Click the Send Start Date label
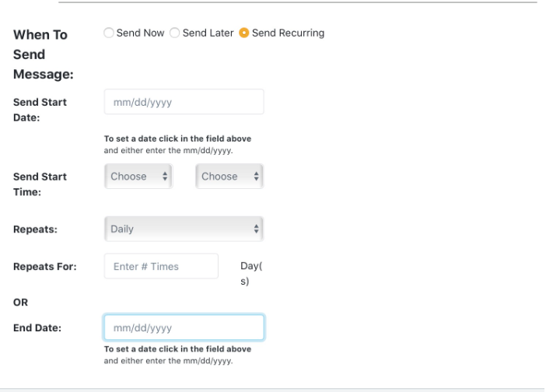The width and height of the screenshot is (546, 392). coord(40,110)
